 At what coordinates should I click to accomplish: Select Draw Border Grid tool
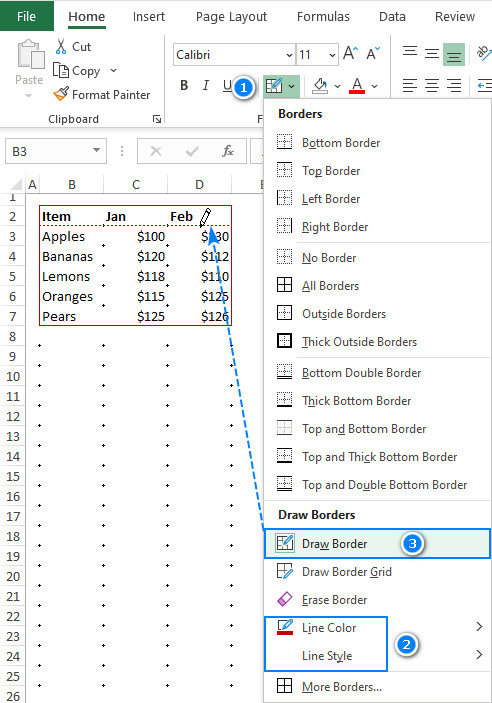(x=376, y=572)
